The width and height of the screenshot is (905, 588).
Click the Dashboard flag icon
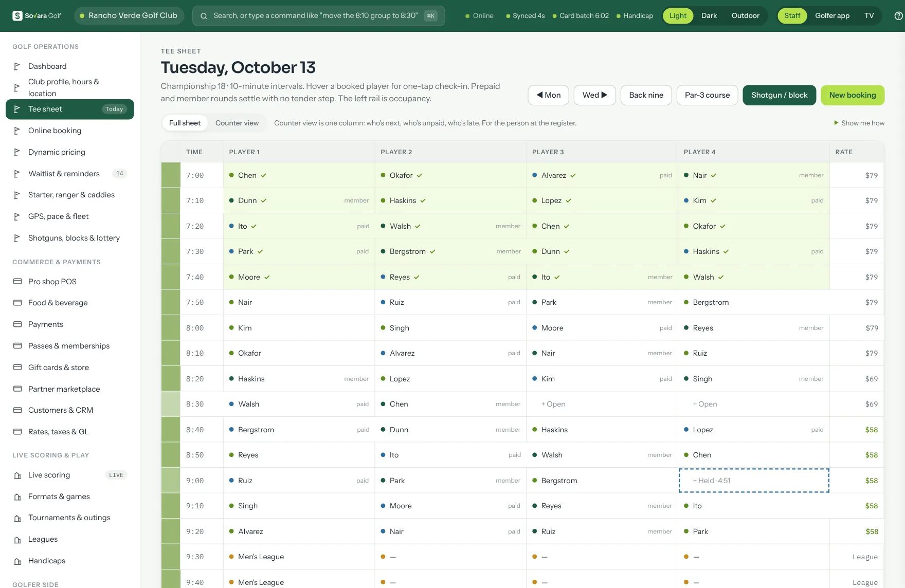coord(17,66)
